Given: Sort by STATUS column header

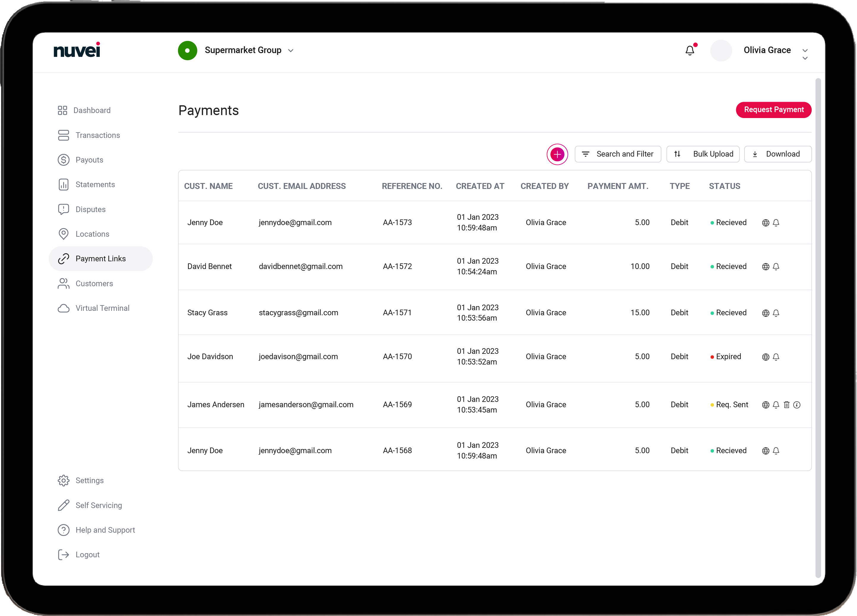Looking at the screenshot, I should click(724, 186).
